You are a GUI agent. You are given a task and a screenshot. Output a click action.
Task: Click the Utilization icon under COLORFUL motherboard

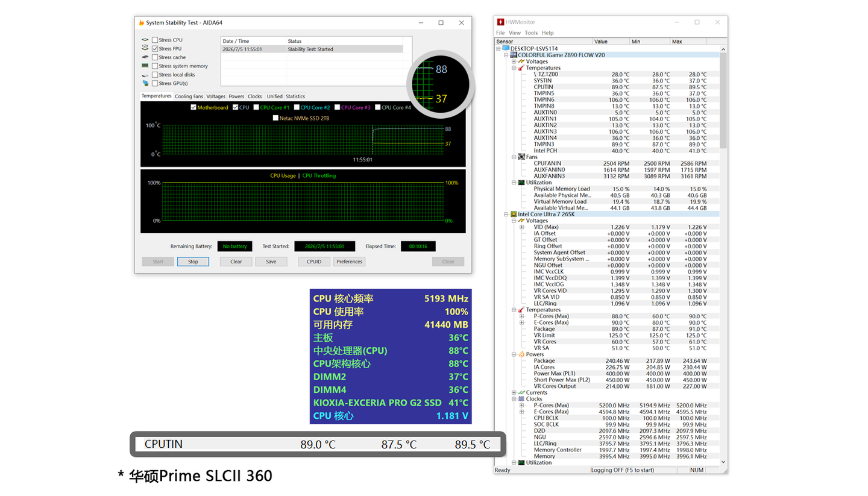click(x=521, y=182)
